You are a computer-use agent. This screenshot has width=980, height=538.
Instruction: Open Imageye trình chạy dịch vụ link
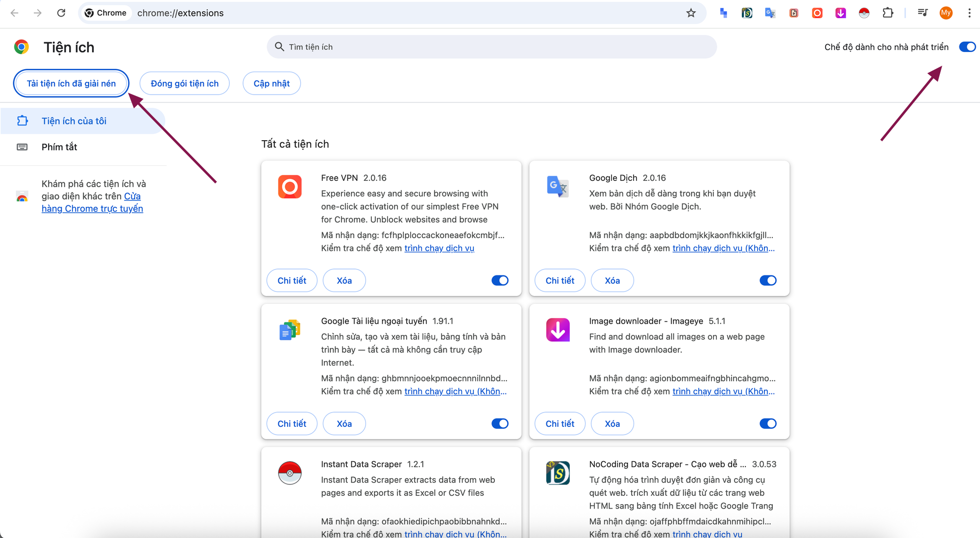[x=723, y=391]
